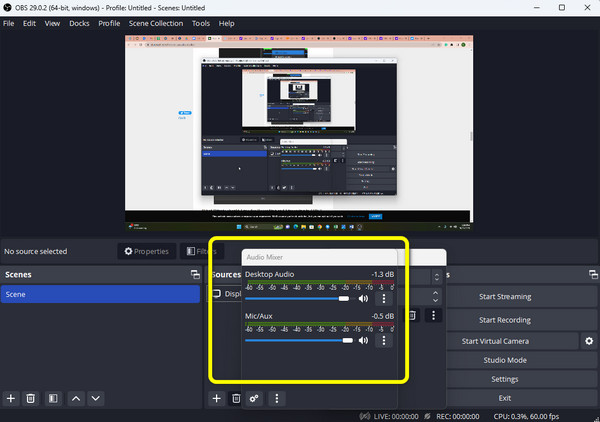Viewport: 600px width, 422px height.
Task: Click the -0.5 dB Mic/Aux value
Action: pyautogui.click(x=382, y=316)
